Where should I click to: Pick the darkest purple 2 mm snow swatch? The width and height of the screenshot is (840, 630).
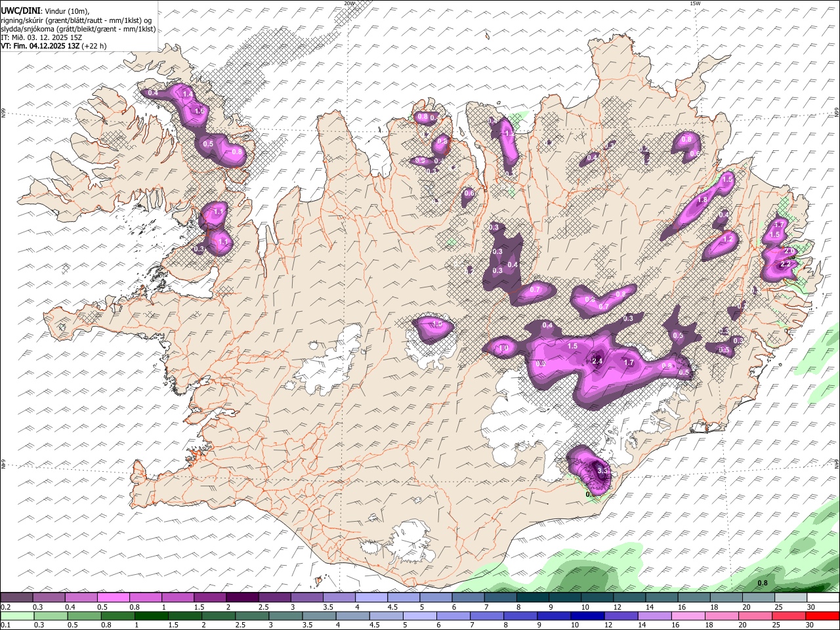click(x=242, y=597)
